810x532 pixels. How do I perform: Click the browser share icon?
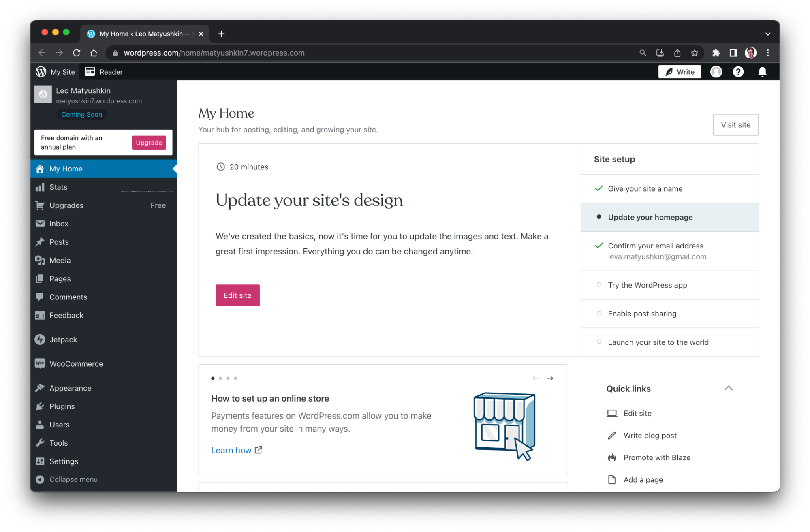(677, 53)
